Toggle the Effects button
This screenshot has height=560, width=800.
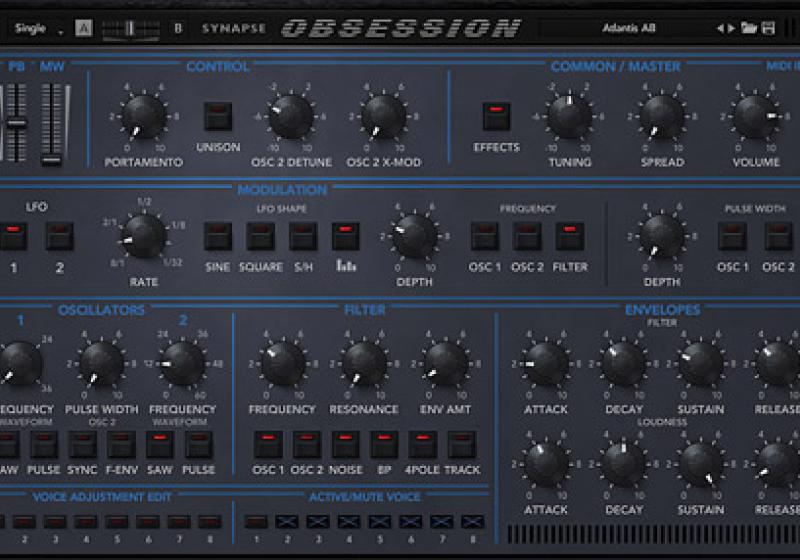(496, 116)
